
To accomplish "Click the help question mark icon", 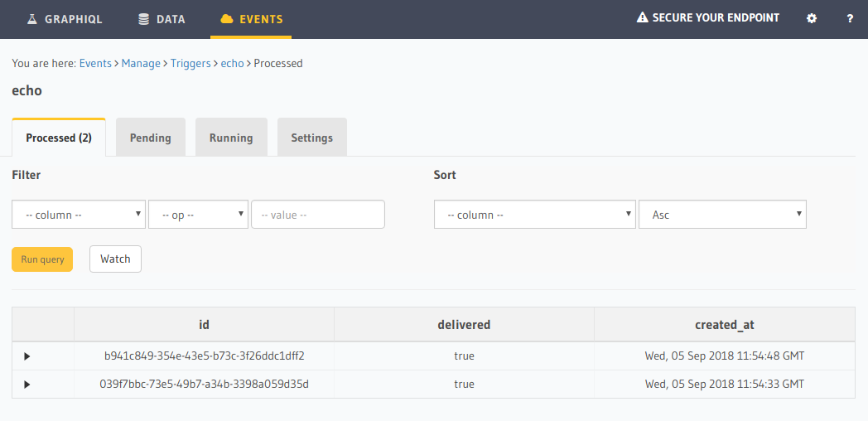I will tap(850, 18).
